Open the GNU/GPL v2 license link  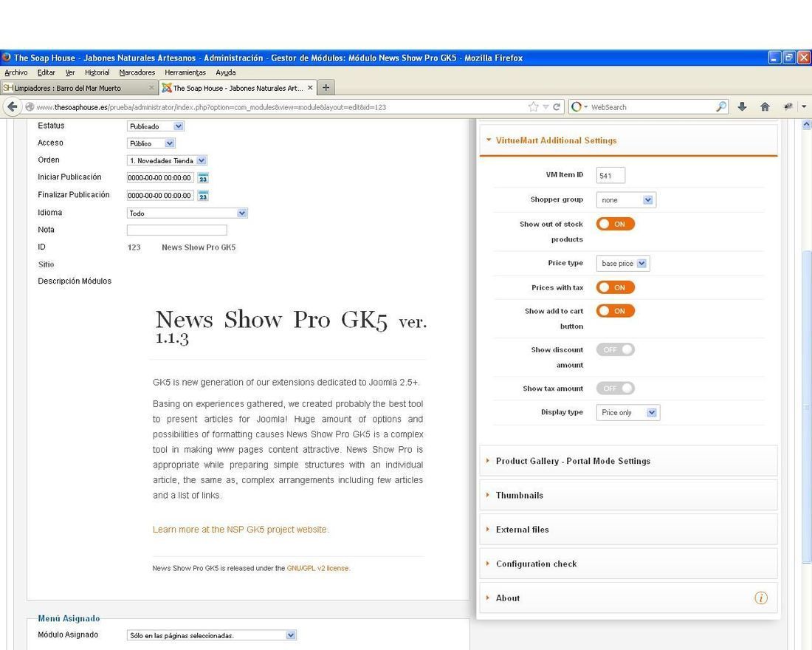[x=318, y=568]
